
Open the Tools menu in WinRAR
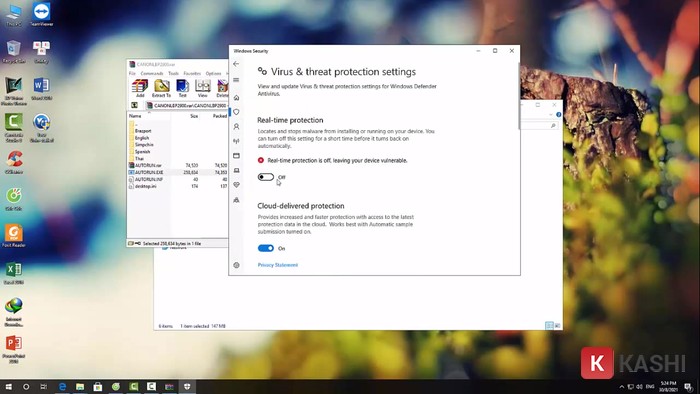tap(173, 73)
